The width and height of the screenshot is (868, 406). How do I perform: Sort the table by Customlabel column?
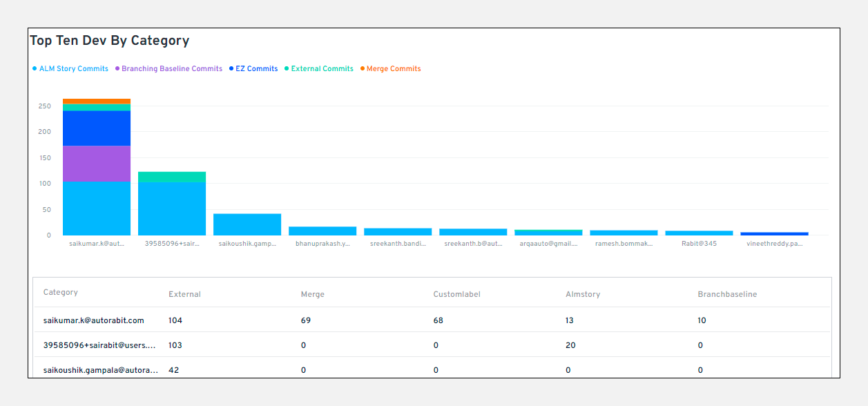pyautogui.click(x=457, y=294)
